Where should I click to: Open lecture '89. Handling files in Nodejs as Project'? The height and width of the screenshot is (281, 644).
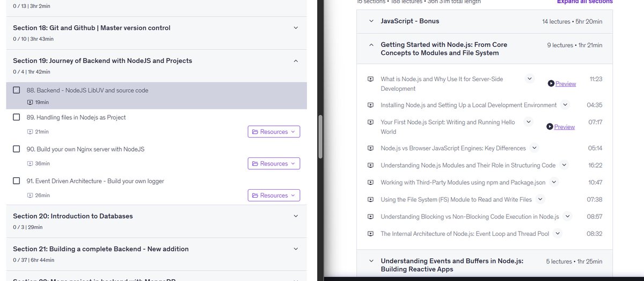tap(76, 117)
